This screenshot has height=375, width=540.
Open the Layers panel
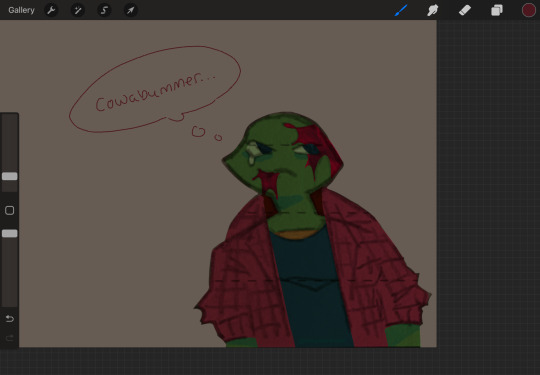click(x=497, y=10)
